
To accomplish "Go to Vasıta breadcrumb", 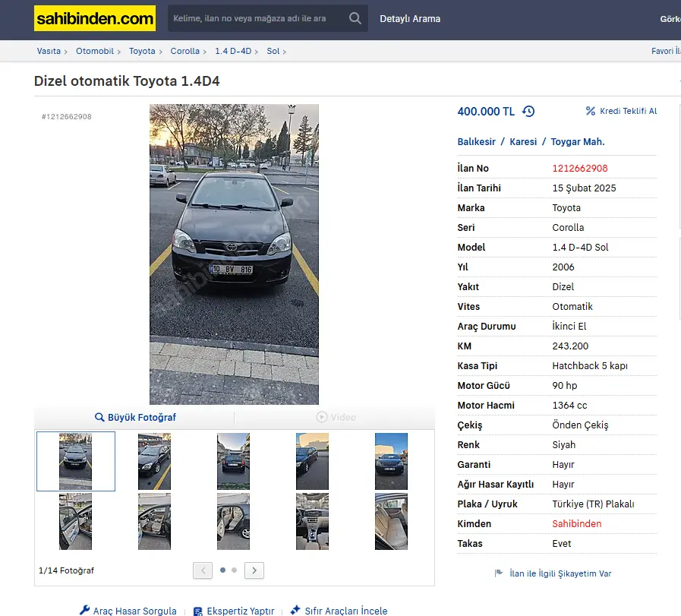I will pos(49,51).
